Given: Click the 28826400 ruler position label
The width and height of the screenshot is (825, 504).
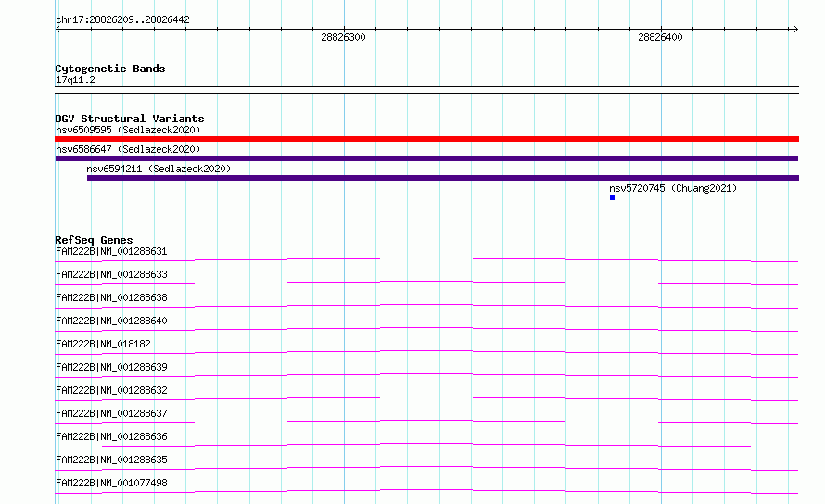Looking at the screenshot, I should click(660, 37).
